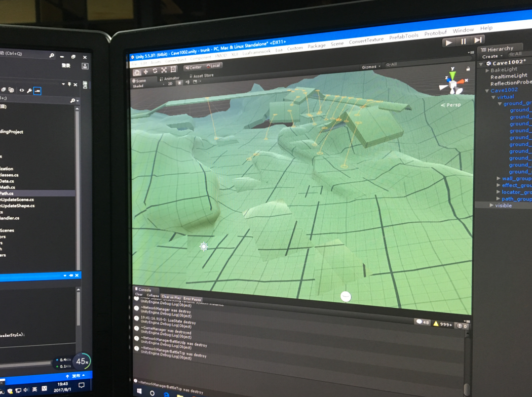The height and width of the screenshot is (397, 532).
Task: Open the PrefabTools menu
Action: (x=404, y=36)
